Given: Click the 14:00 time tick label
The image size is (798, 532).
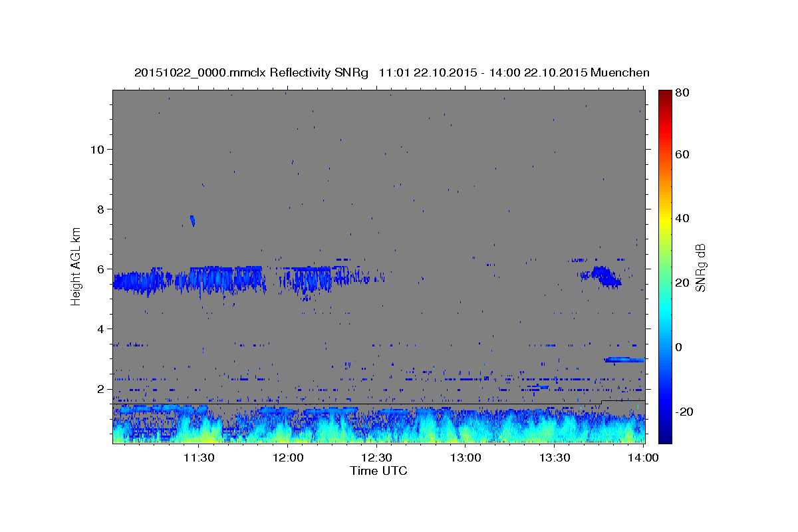Looking at the screenshot, I should coord(643,458).
